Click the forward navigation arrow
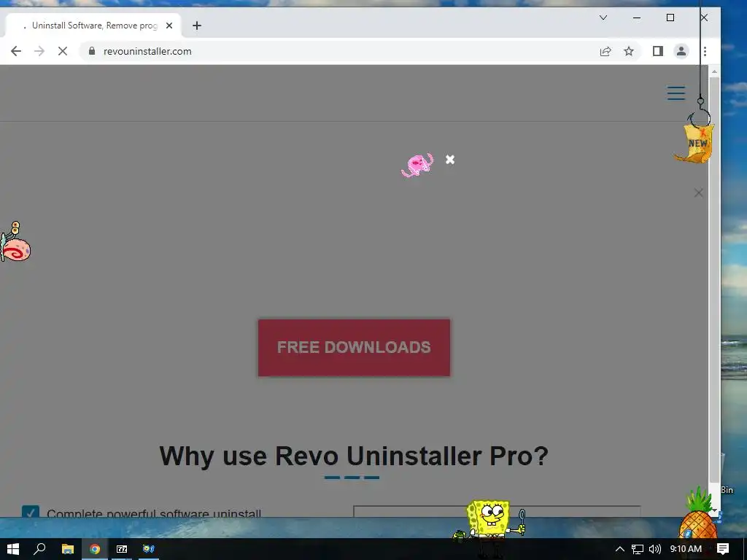 [x=39, y=51]
